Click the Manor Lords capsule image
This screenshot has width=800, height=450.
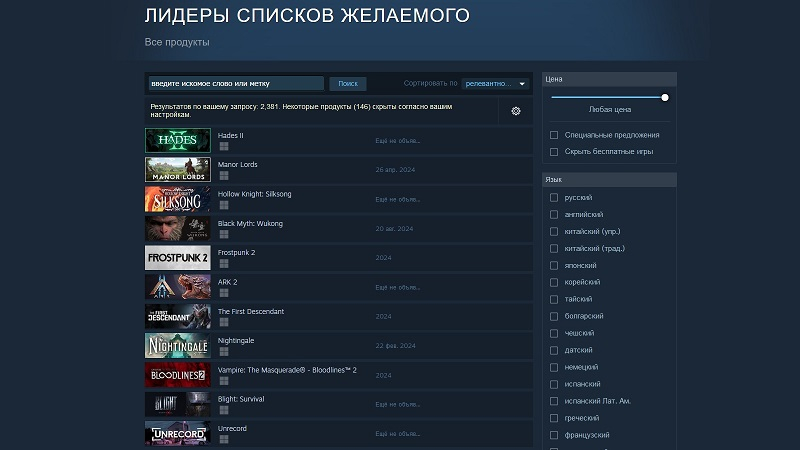177,170
